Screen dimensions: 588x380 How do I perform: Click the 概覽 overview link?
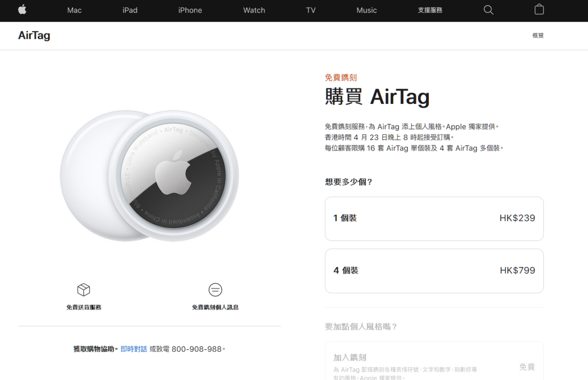click(x=538, y=35)
